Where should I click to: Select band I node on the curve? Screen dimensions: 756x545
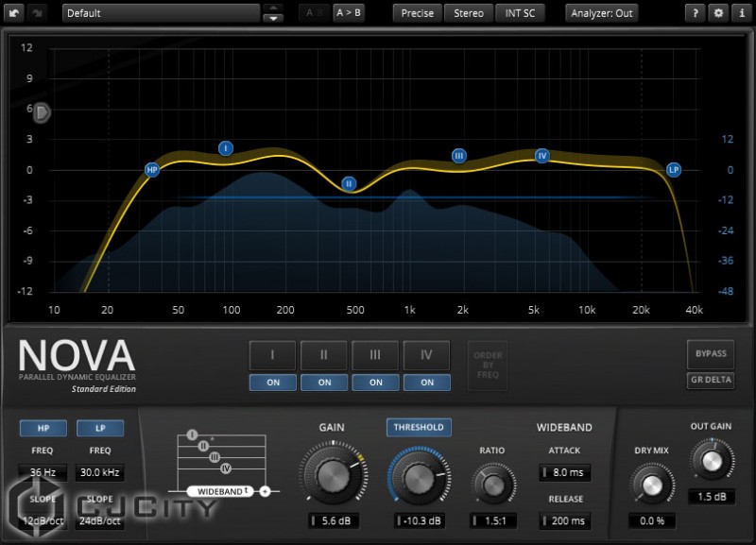coord(226,148)
